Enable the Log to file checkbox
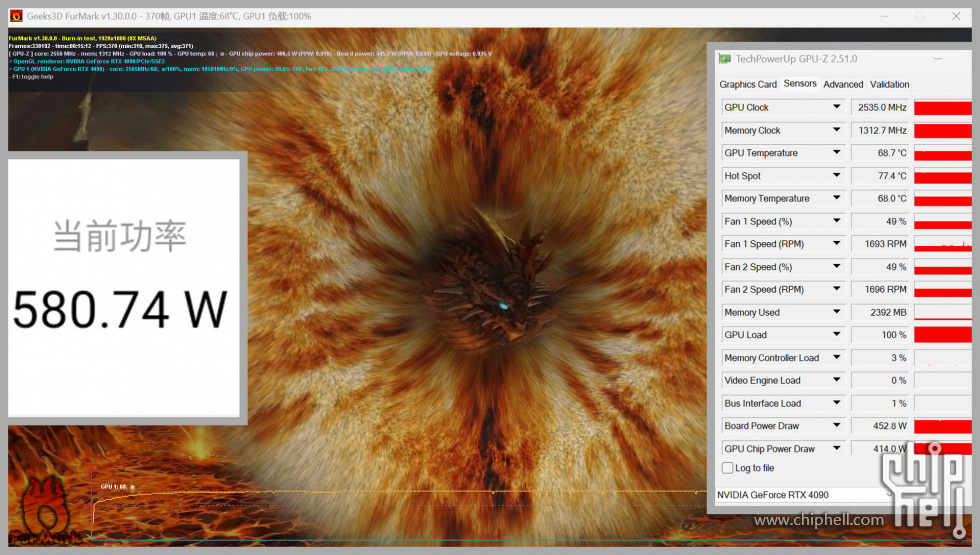980x555 pixels. coord(728,468)
